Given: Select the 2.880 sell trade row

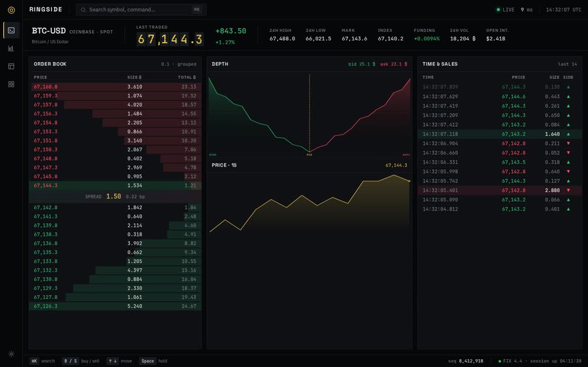Looking at the screenshot, I should 500,191.
